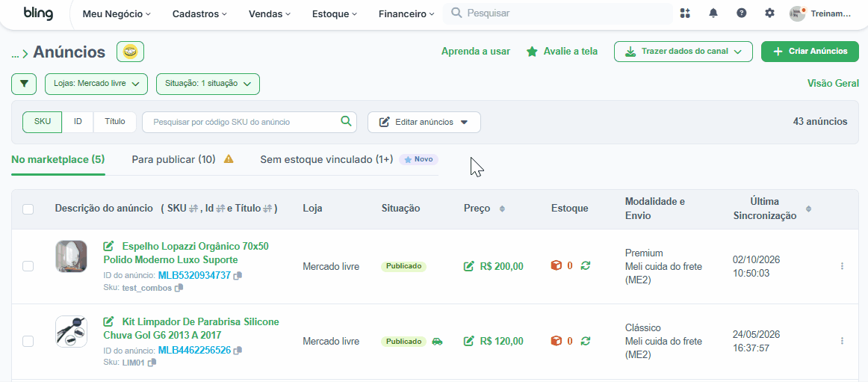This screenshot has width=868, height=382.
Task: Click stock box icon in Kit Limpador row
Action: pyautogui.click(x=556, y=341)
